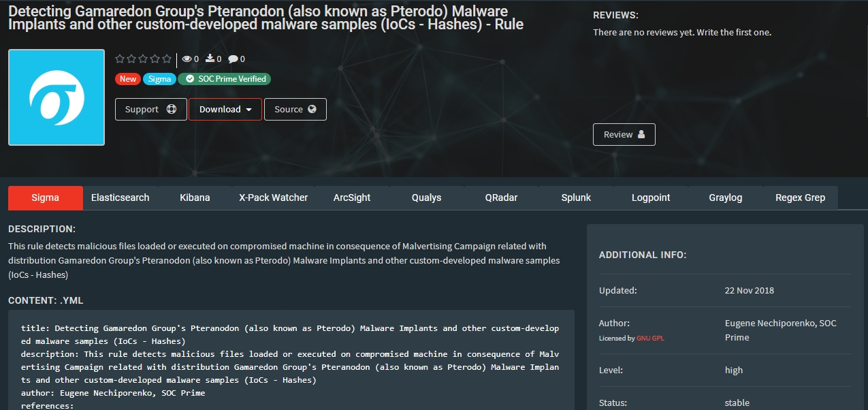Open the Regex Grep tab
868x410 pixels.
click(x=800, y=198)
